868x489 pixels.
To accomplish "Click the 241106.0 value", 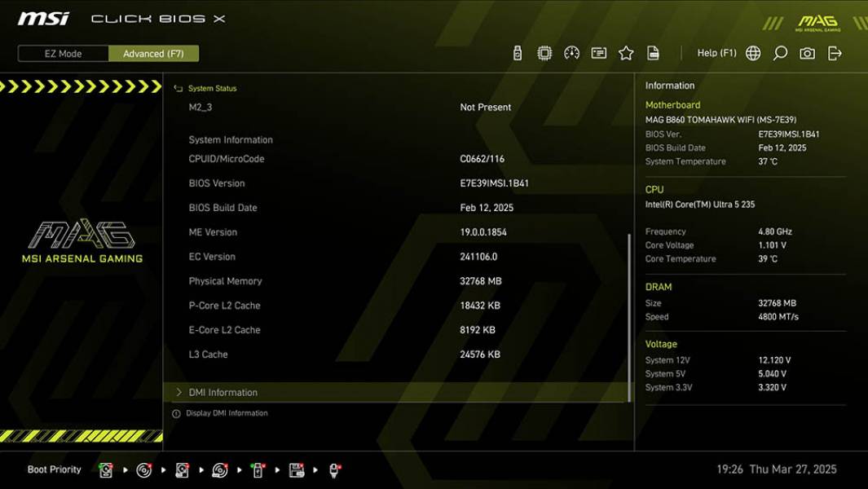I will (x=478, y=257).
